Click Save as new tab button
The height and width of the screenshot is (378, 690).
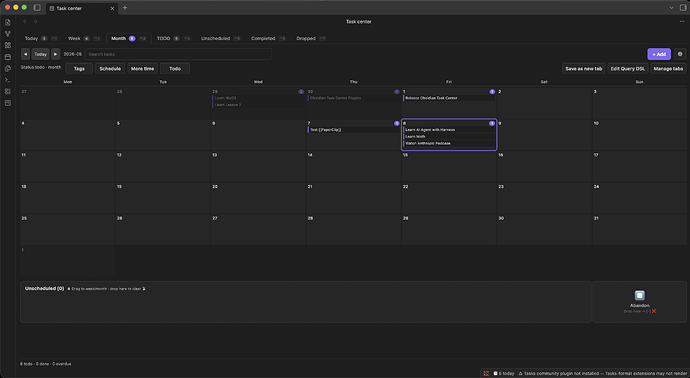(x=584, y=69)
